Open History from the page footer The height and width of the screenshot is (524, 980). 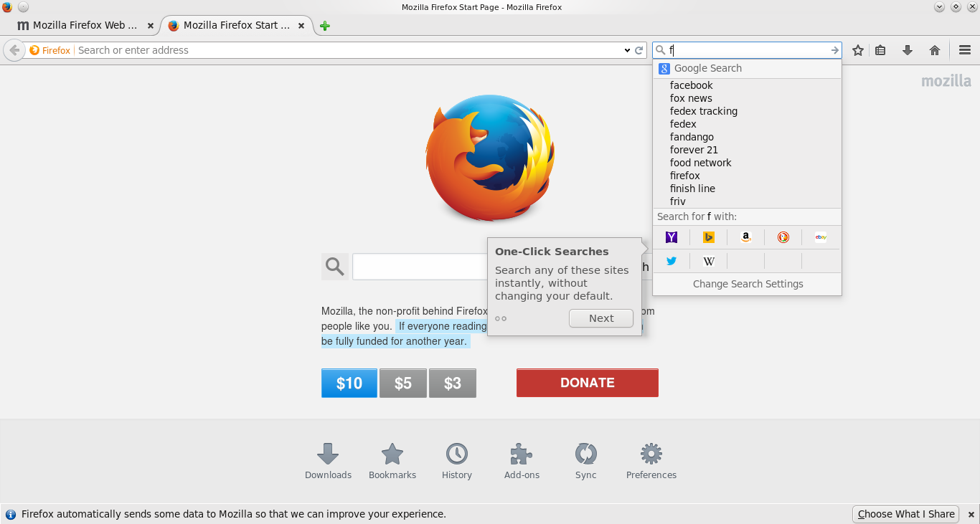[x=457, y=461]
